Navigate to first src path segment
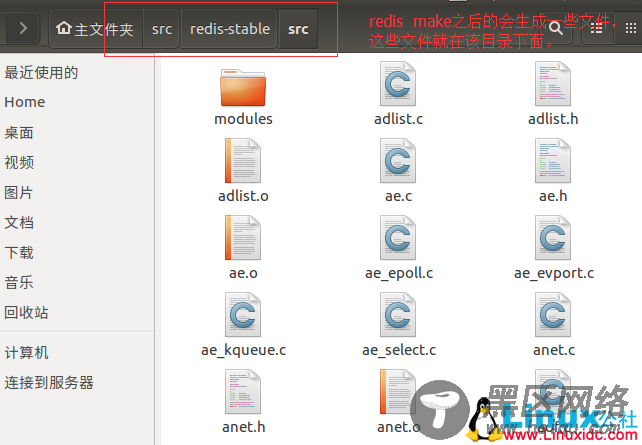This screenshot has height=445, width=642. click(x=162, y=29)
